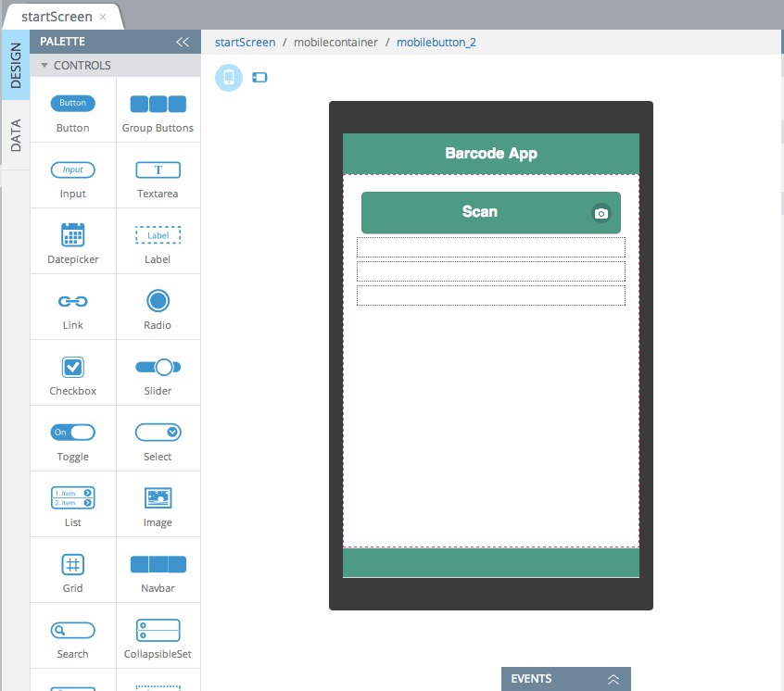Select the Radio control in the palette
The height and width of the screenshot is (691, 784).
(158, 300)
